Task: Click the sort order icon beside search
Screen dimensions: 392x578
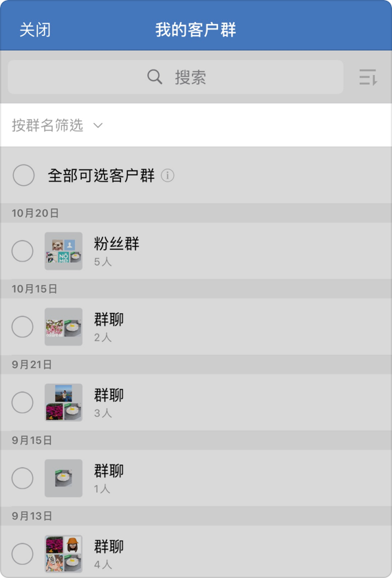Action: click(x=368, y=77)
